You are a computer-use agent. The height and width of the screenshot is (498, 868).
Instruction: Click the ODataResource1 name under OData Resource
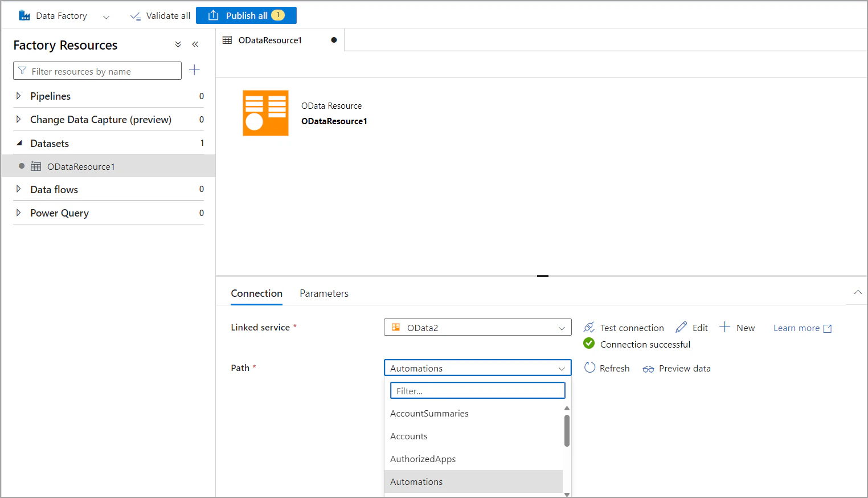[x=334, y=121]
